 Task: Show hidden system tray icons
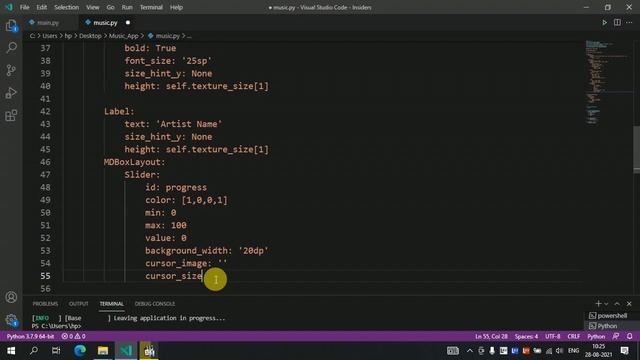pyautogui.click(x=470, y=351)
